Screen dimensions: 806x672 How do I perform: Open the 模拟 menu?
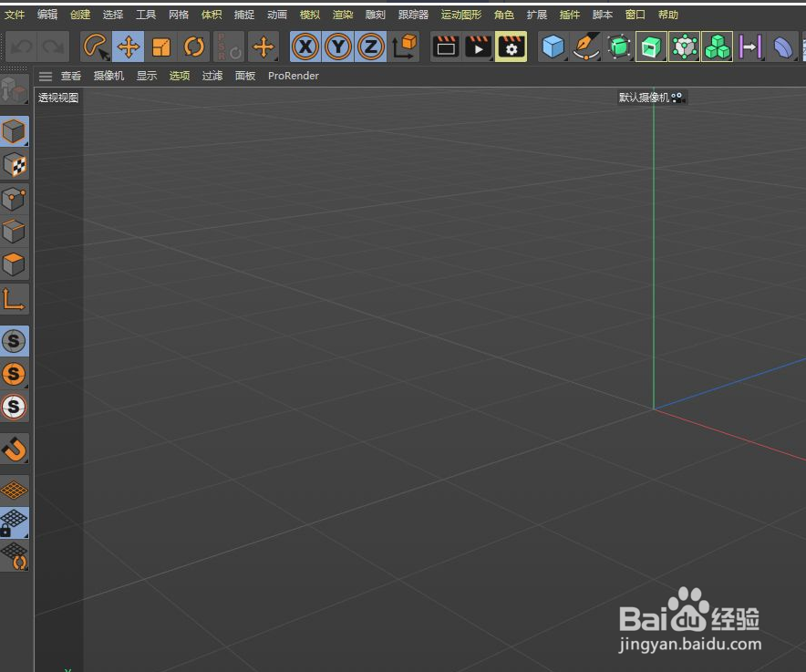[x=310, y=15]
